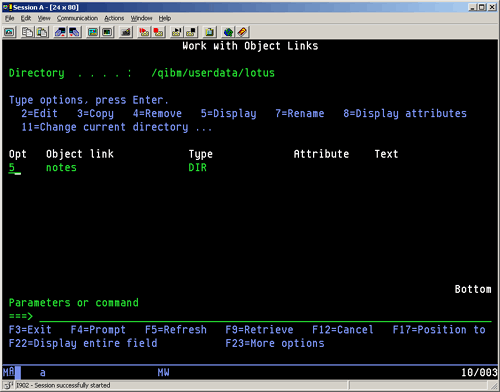
Task: Open the Help menu
Action: [x=165, y=18]
